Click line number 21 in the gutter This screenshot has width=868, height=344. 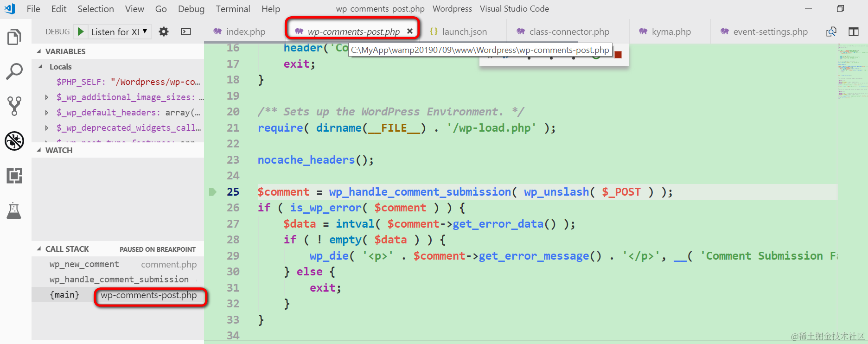(x=233, y=128)
